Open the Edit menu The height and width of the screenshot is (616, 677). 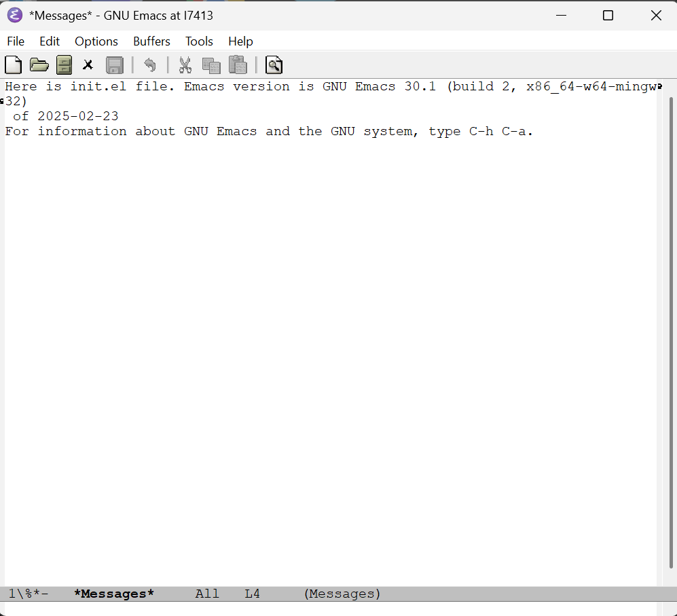tap(50, 41)
